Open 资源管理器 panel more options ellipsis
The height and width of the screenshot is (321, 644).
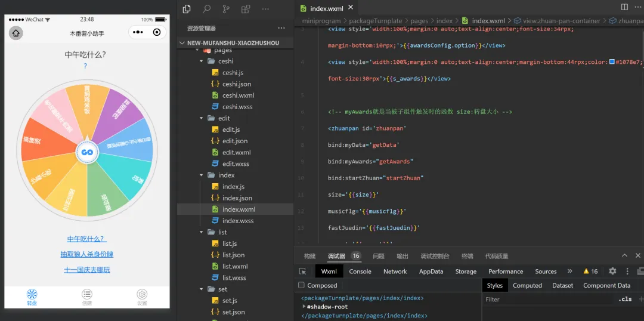point(281,28)
